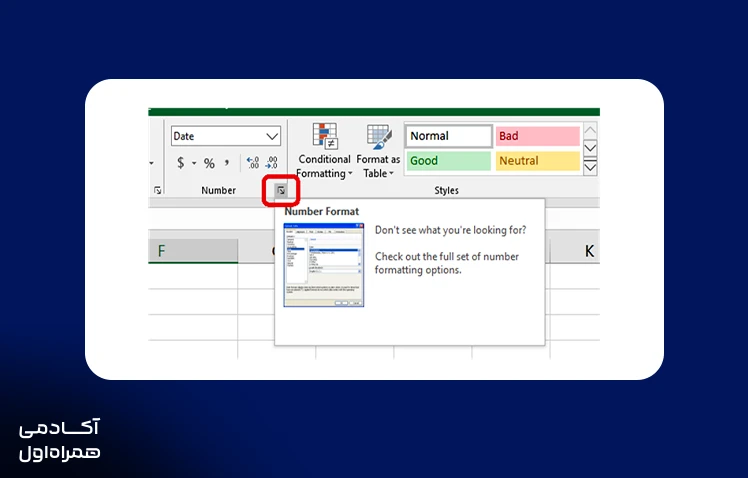748x478 pixels.
Task: Open the accounting format dropdown arrow
Action: pos(194,163)
